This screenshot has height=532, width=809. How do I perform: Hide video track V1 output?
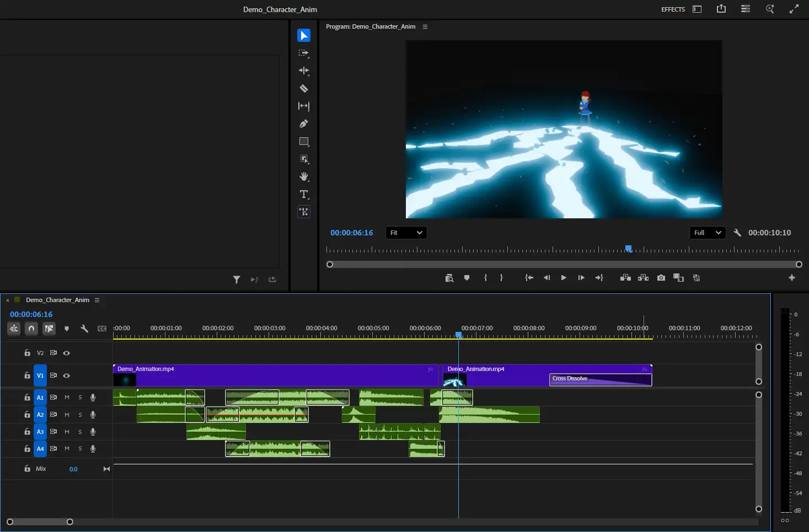(66, 375)
